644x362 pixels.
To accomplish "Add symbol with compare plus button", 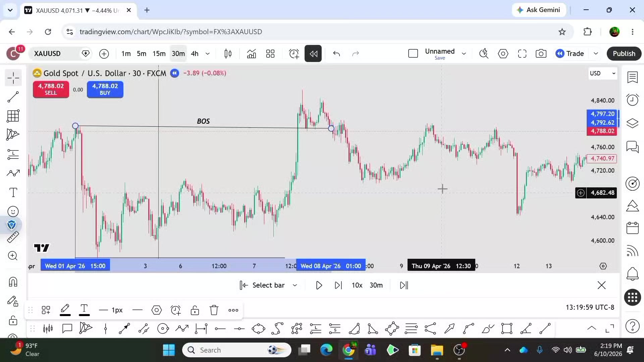I will [x=104, y=54].
